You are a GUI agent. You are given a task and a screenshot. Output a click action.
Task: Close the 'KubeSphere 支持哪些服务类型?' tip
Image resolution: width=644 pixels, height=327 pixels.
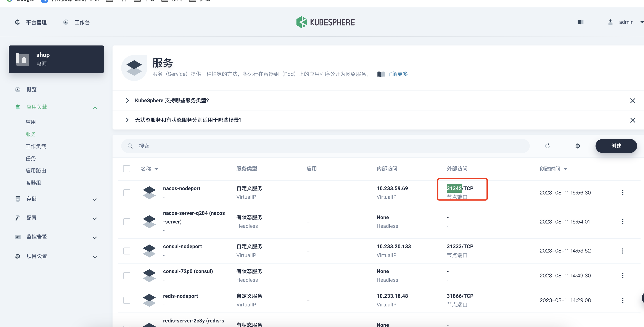(633, 100)
